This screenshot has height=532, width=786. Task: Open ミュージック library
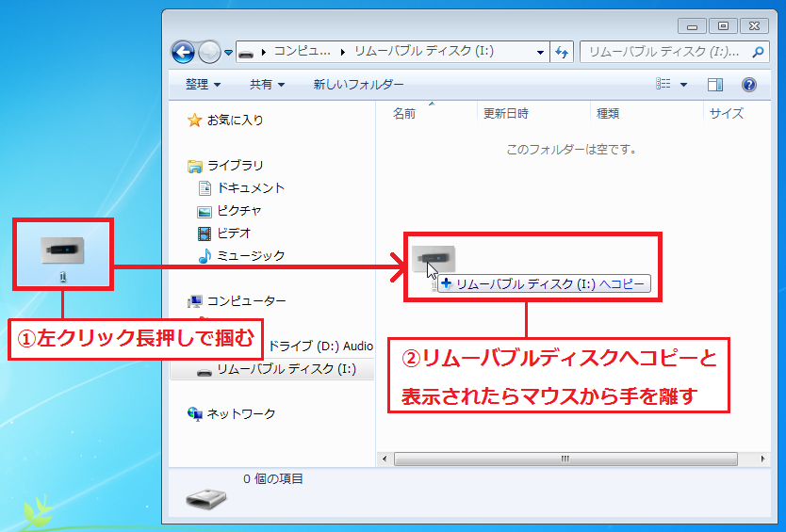point(251,256)
